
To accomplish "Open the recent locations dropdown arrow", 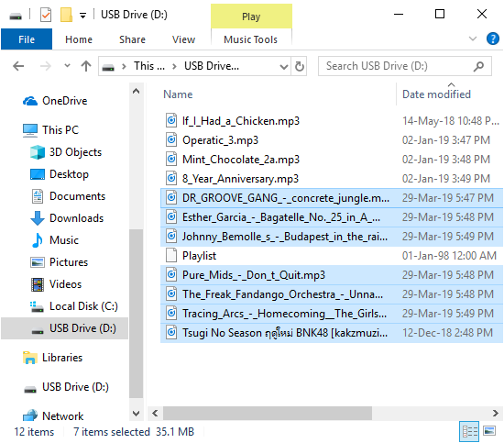I will (67, 66).
